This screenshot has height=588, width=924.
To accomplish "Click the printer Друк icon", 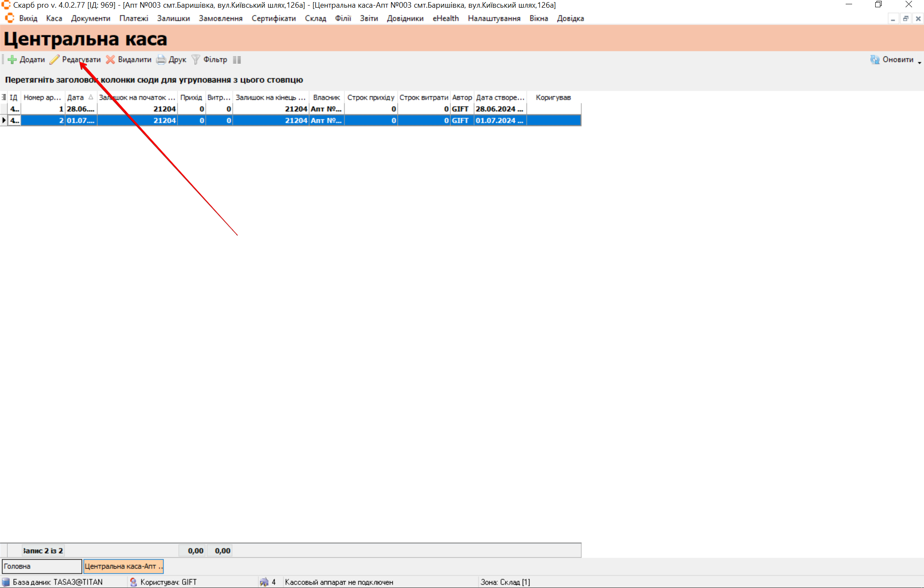I will 161,59.
